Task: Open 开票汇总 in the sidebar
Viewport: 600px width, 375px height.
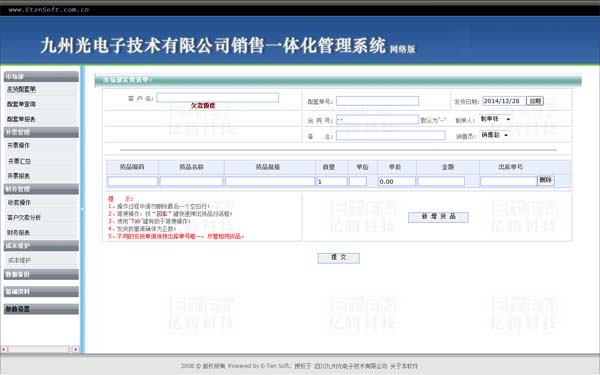Action: pos(19,161)
